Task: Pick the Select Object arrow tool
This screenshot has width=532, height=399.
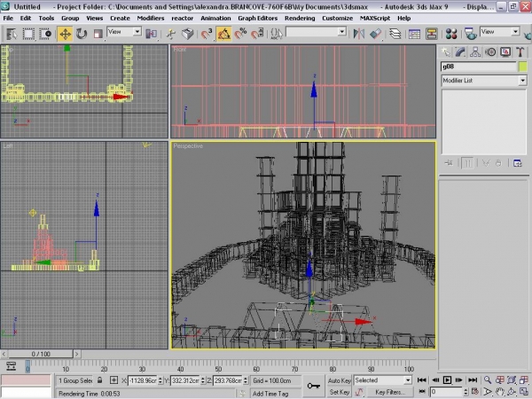Action: click(12, 34)
